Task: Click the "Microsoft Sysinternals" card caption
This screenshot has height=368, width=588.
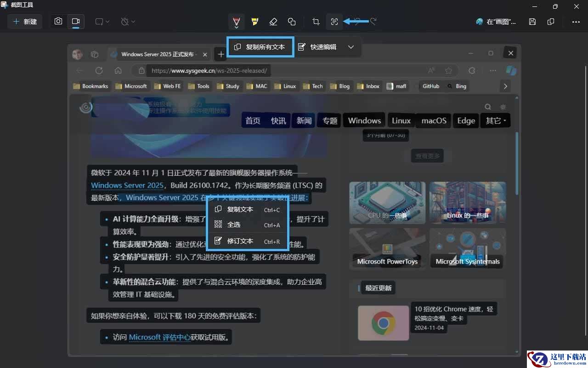Action: [468, 262]
